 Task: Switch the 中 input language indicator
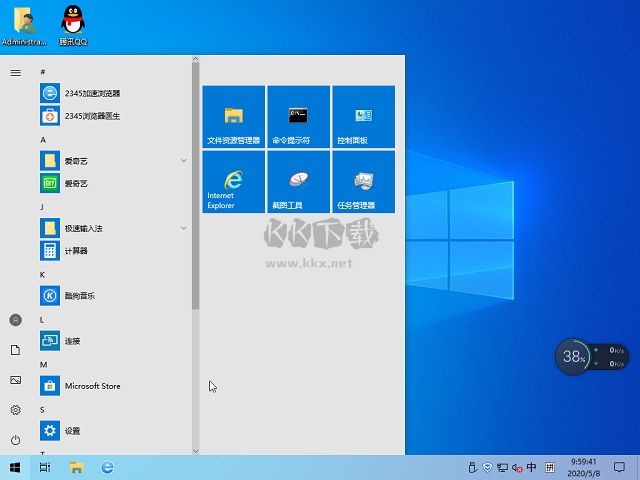[532, 467]
